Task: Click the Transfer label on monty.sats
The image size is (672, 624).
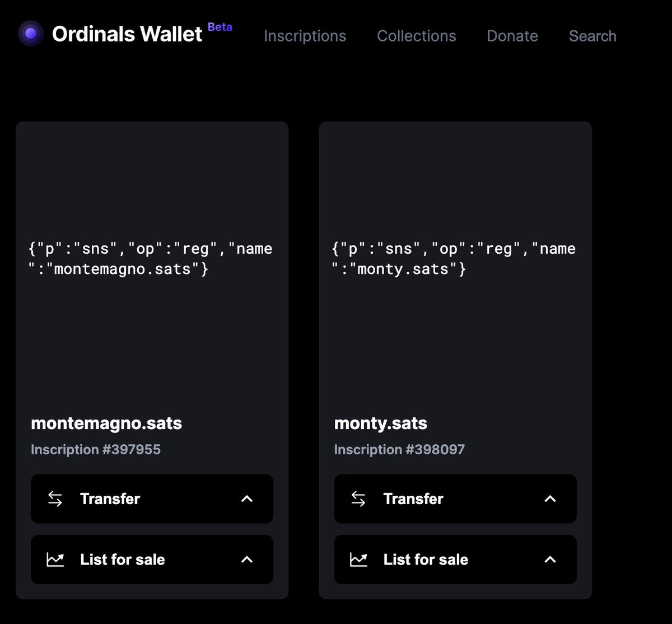Action: pos(413,499)
